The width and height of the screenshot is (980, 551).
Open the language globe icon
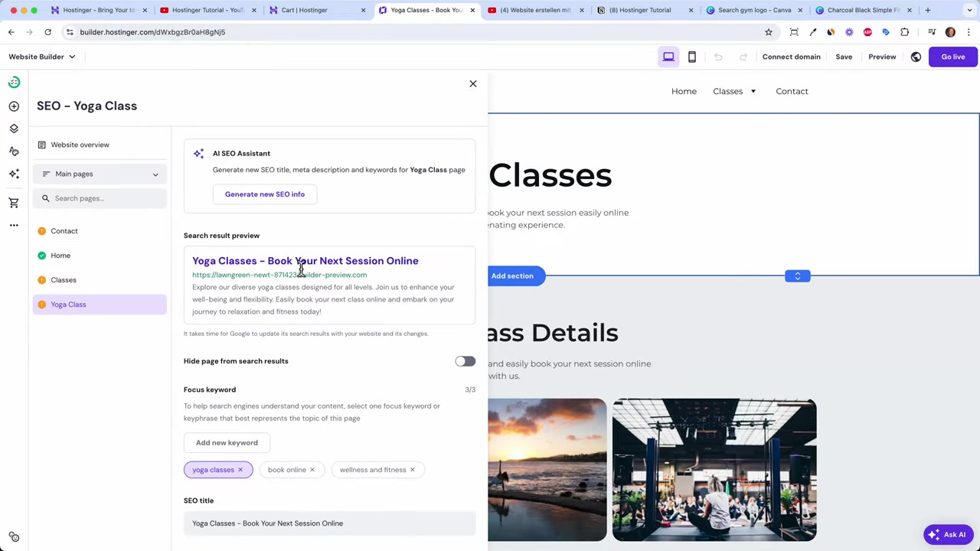(x=916, y=57)
